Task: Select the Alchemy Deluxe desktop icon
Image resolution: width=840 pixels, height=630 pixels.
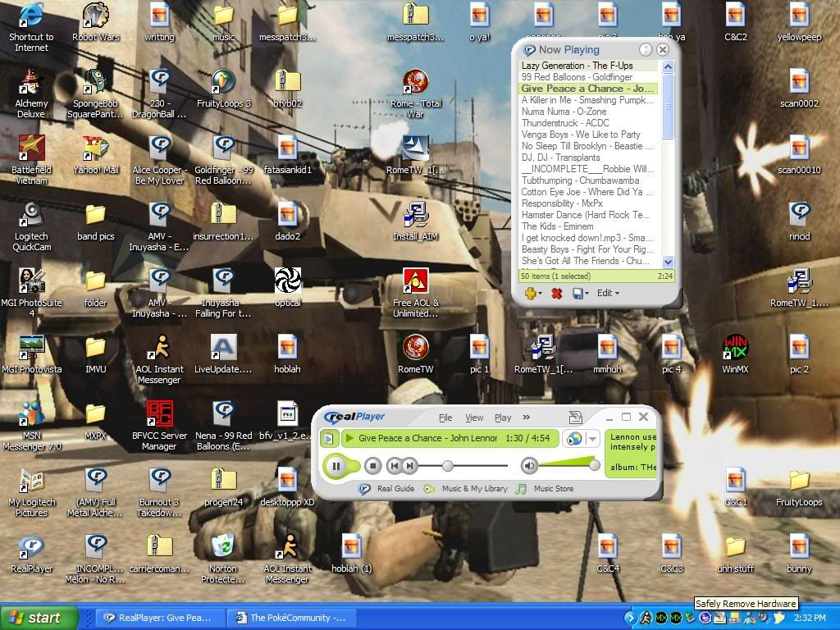Action: [31, 94]
